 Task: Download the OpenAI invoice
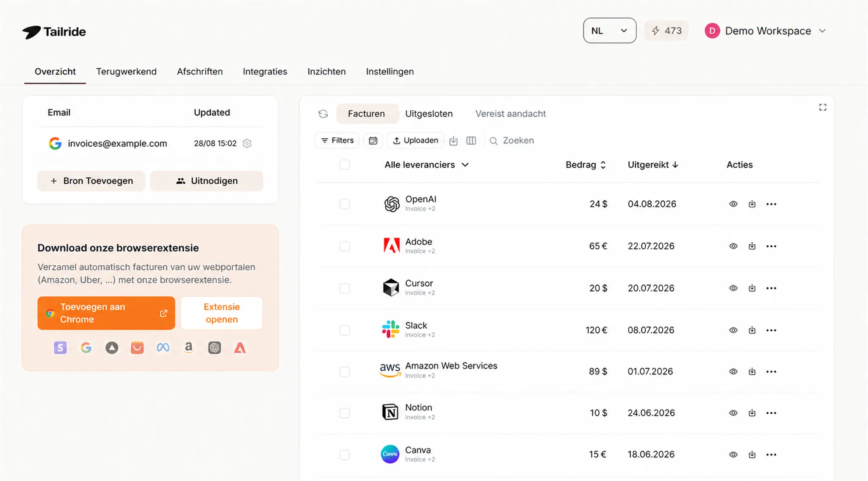click(752, 204)
